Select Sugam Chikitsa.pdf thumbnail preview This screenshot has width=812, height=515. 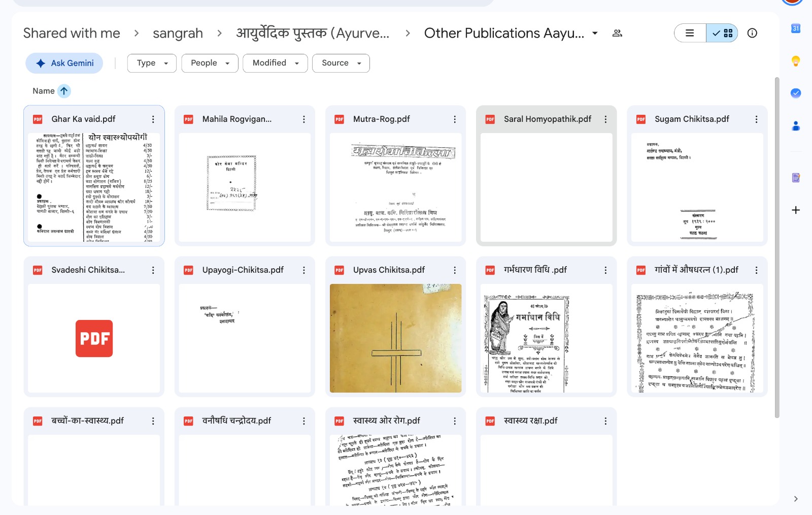697,187
